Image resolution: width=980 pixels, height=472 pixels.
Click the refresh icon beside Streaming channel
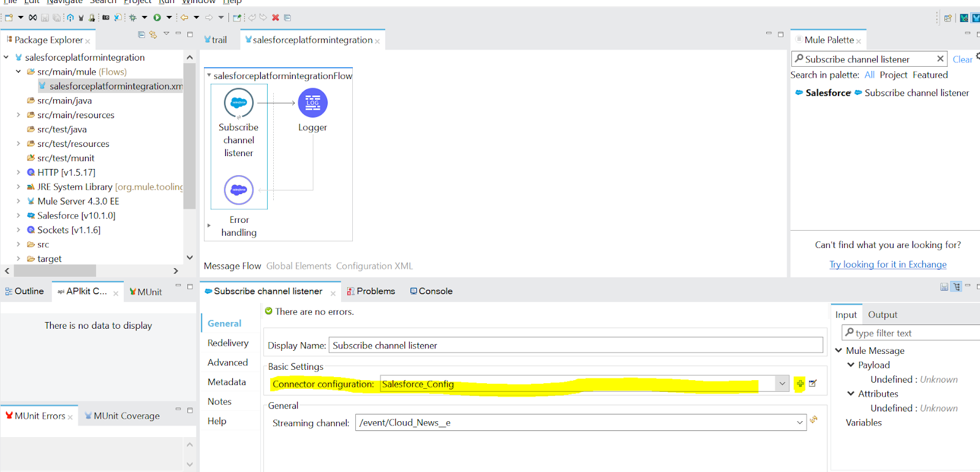pos(813,420)
